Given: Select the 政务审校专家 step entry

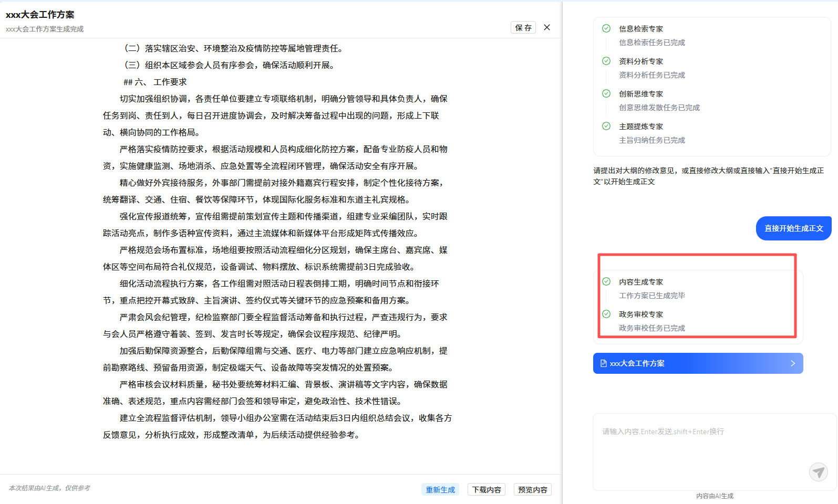Looking at the screenshot, I should coord(641,314).
